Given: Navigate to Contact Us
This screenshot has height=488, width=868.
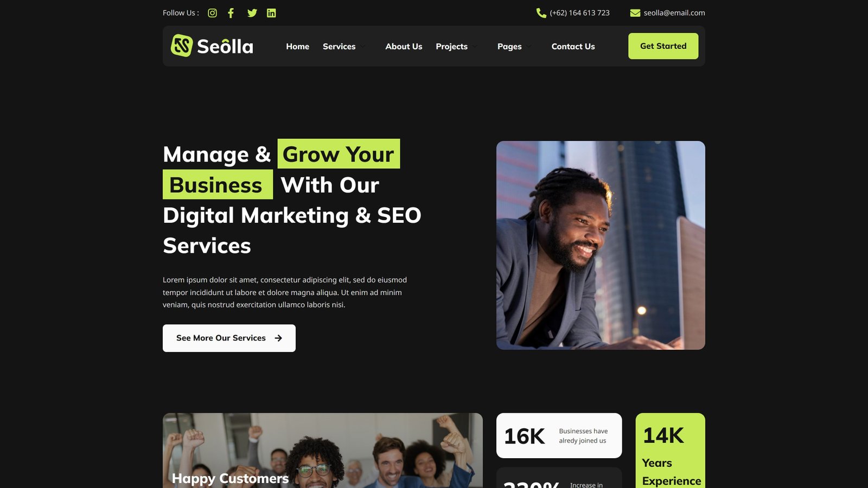Looking at the screenshot, I should coord(573,47).
